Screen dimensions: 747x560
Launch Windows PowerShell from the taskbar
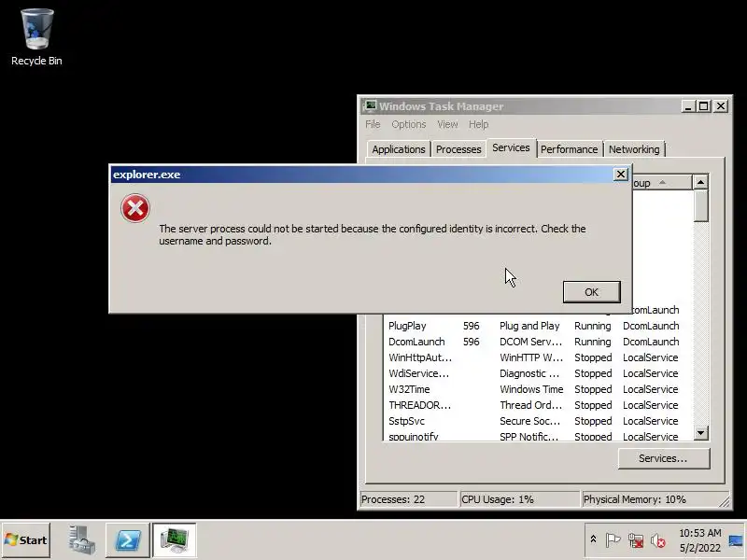pyautogui.click(x=128, y=539)
